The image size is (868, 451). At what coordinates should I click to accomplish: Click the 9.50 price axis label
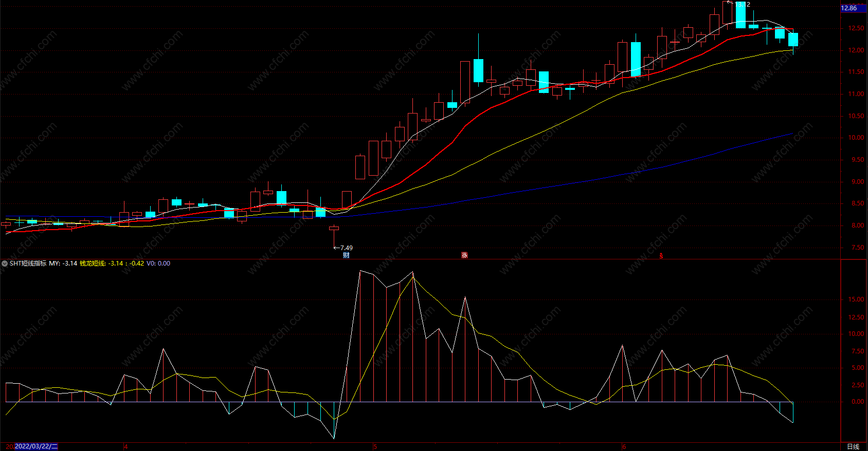pyautogui.click(x=858, y=160)
